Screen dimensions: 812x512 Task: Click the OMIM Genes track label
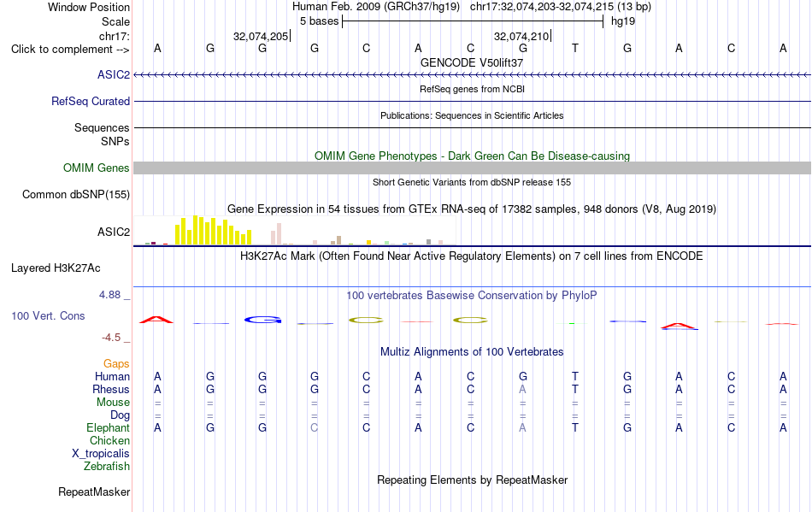[x=97, y=168]
